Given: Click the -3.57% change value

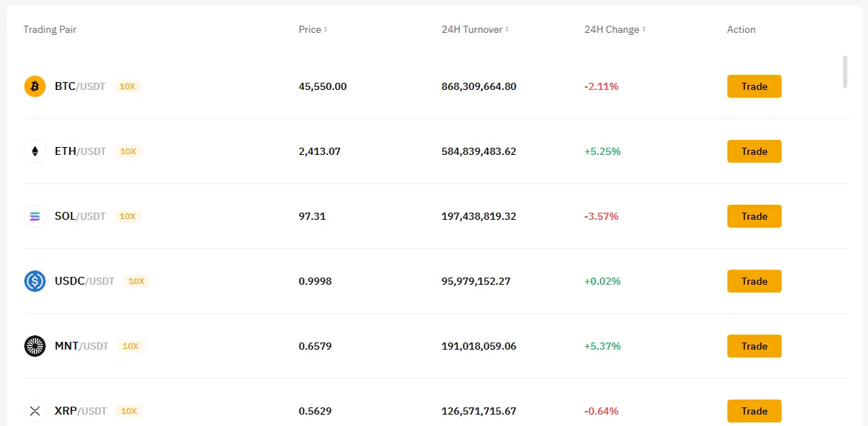Looking at the screenshot, I should 602,216.
